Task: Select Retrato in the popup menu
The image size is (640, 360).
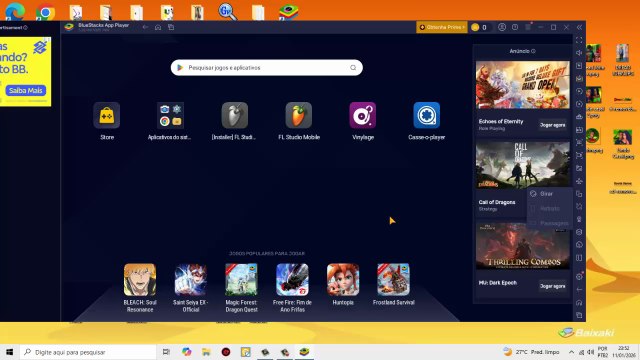Action: pyautogui.click(x=549, y=208)
